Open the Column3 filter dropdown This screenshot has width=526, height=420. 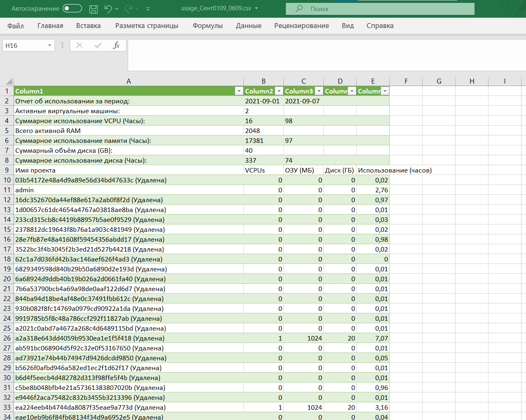(319, 91)
